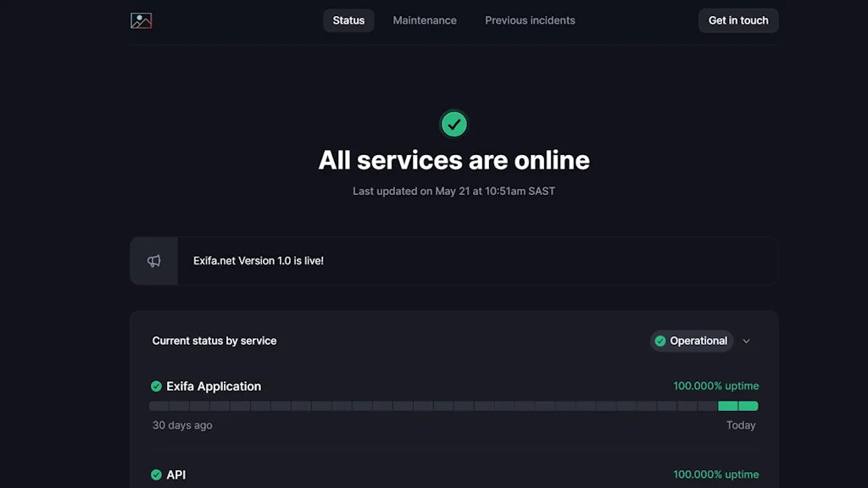Click the Today label under the uptime chart
This screenshot has height=488, width=868.
741,424
